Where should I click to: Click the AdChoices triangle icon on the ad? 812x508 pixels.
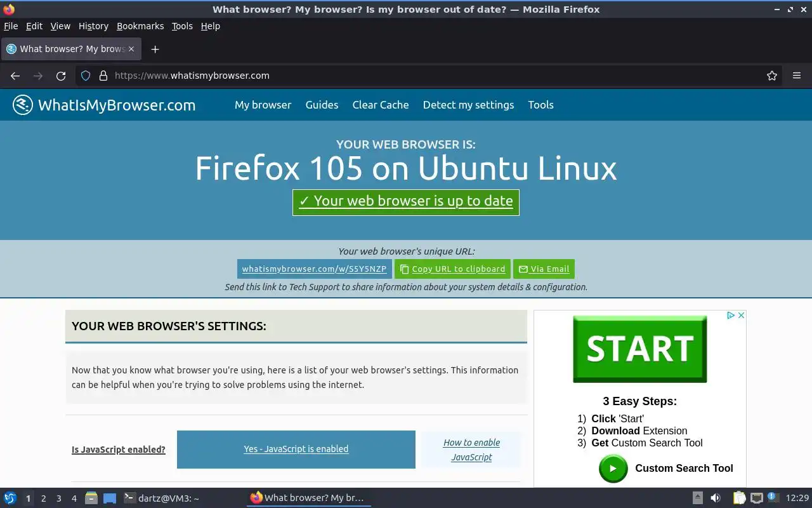[x=731, y=315]
